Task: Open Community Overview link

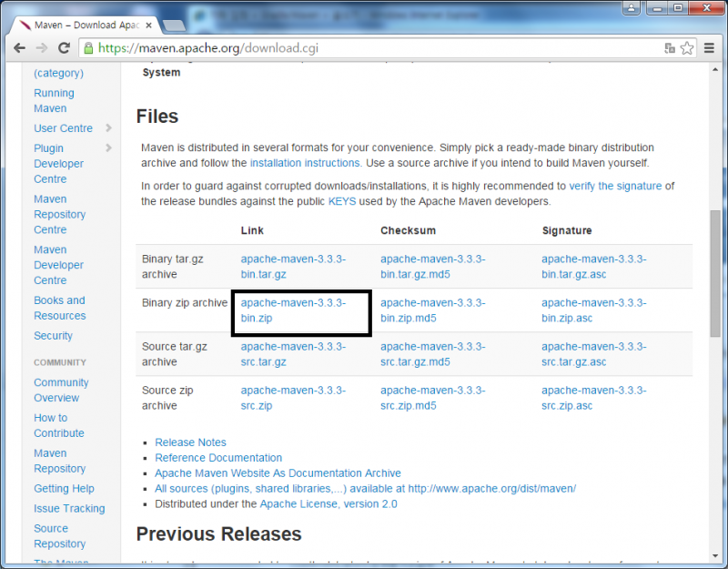Action: coord(61,391)
